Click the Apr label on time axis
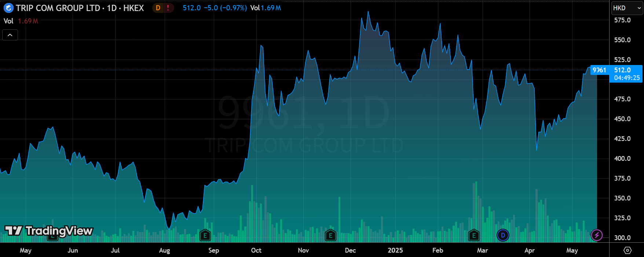 click(530, 250)
